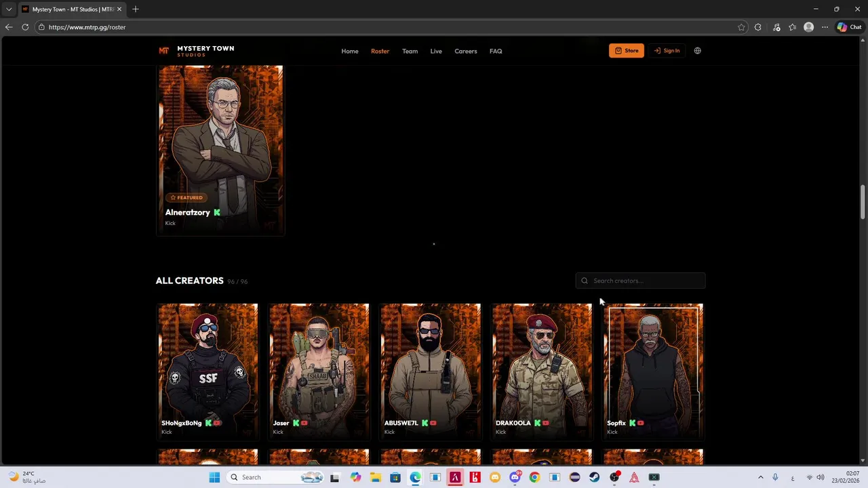Click the Mystery Town Studios logo
This screenshot has height=488, width=868.
coord(196,51)
